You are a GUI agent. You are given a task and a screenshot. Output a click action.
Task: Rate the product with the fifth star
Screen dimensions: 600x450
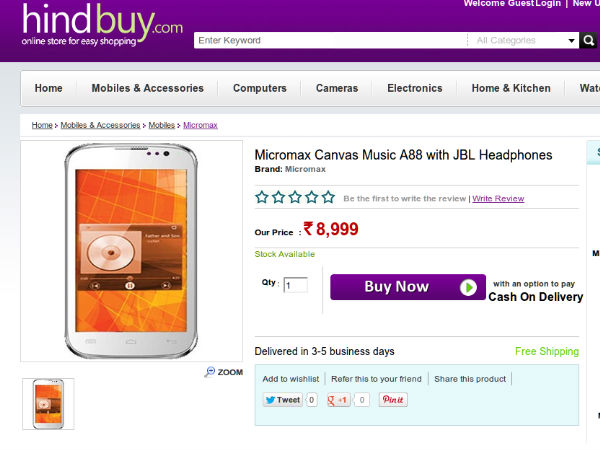click(x=328, y=198)
